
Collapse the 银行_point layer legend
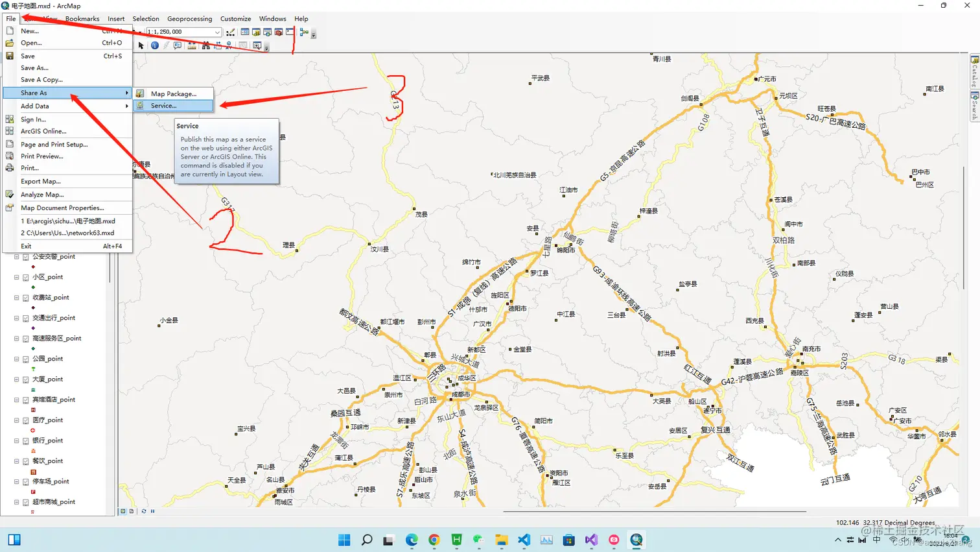click(17, 441)
